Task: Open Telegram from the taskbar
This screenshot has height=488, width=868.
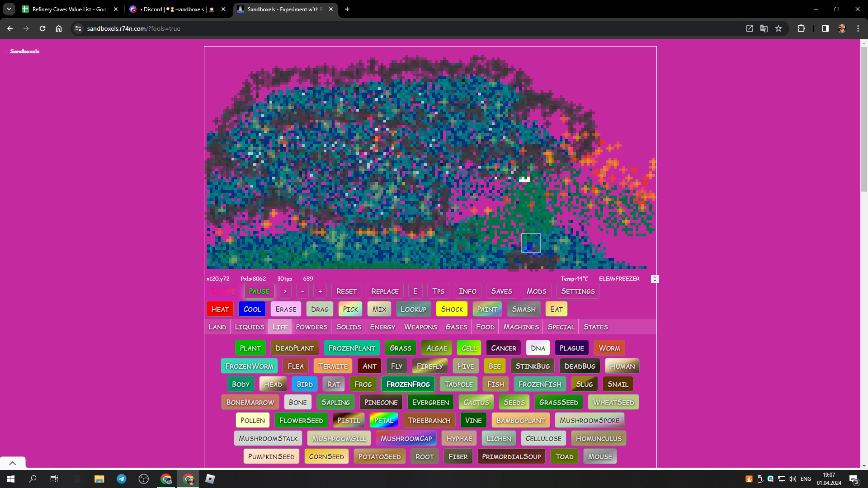Action: 122,479
